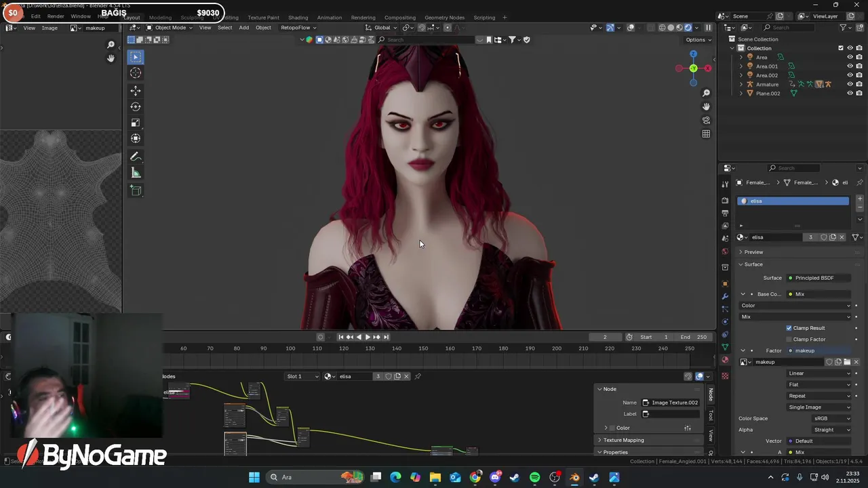Hide Armature in viewport
This screenshot has height=488, width=868.
point(850,84)
